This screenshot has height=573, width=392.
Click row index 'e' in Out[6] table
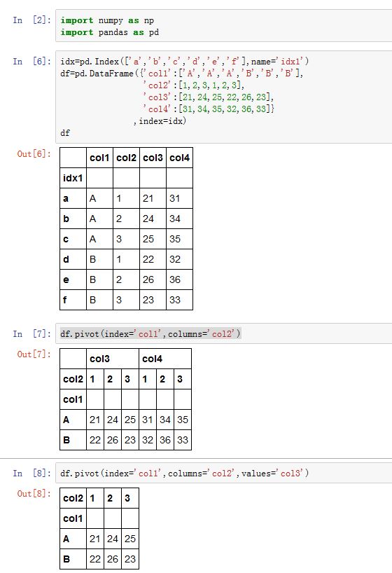73,279
